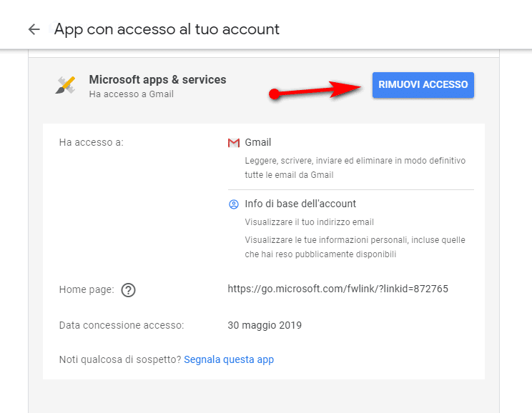Click the Visualizzare le tue informazioni personali text

click(x=355, y=247)
